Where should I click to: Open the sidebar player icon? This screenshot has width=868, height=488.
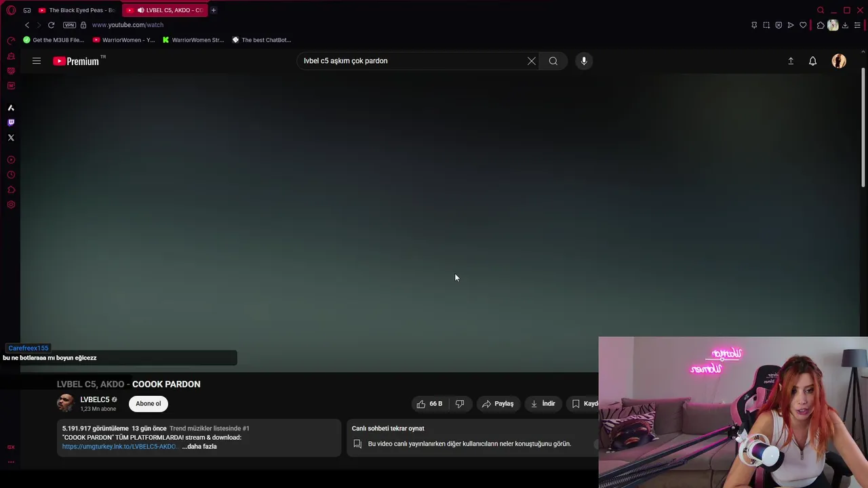[x=11, y=160]
